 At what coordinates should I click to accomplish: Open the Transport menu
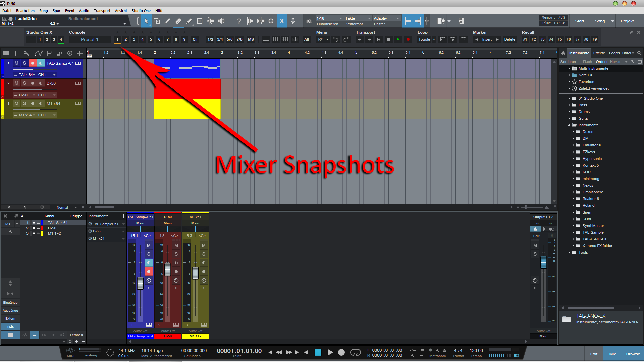[x=102, y=11]
